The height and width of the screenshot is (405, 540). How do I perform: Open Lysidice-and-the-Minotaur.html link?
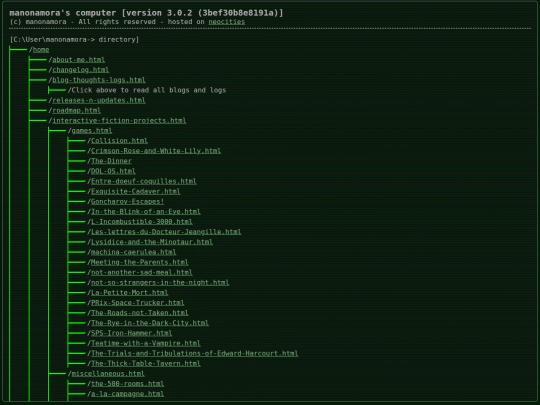(152, 242)
